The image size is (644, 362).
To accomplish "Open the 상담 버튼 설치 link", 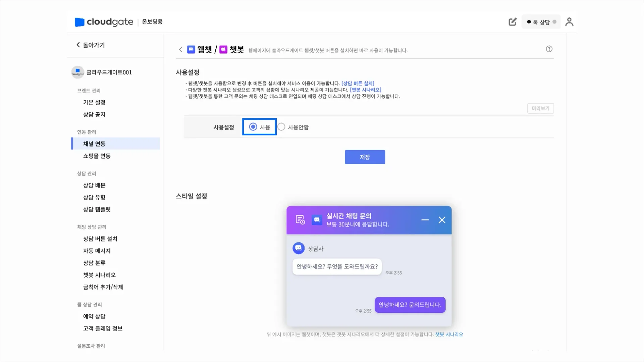I will pyautogui.click(x=359, y=83).
